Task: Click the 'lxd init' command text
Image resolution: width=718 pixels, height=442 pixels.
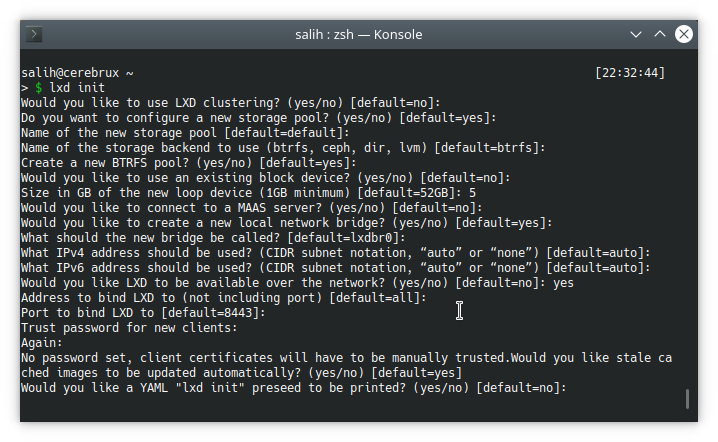Action: coord(77,87)
